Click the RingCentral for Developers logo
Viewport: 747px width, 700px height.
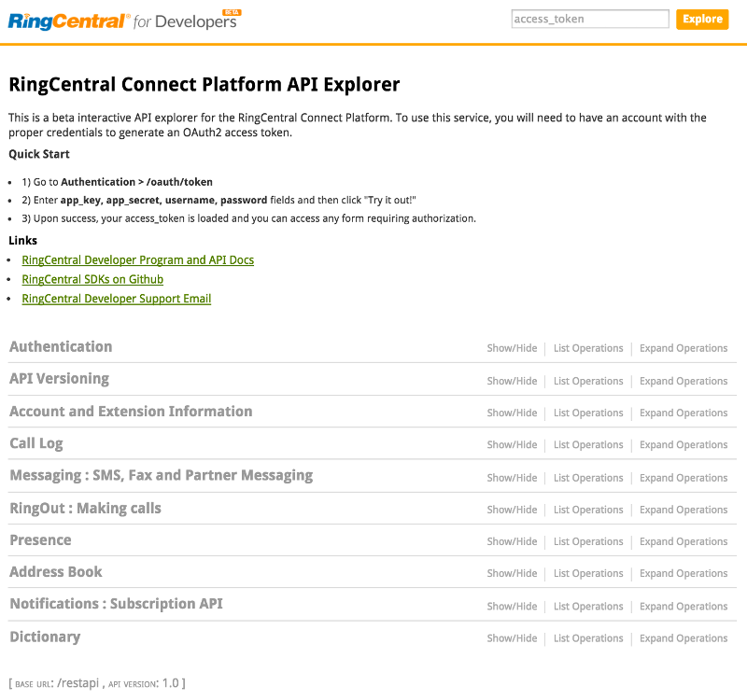124,21
